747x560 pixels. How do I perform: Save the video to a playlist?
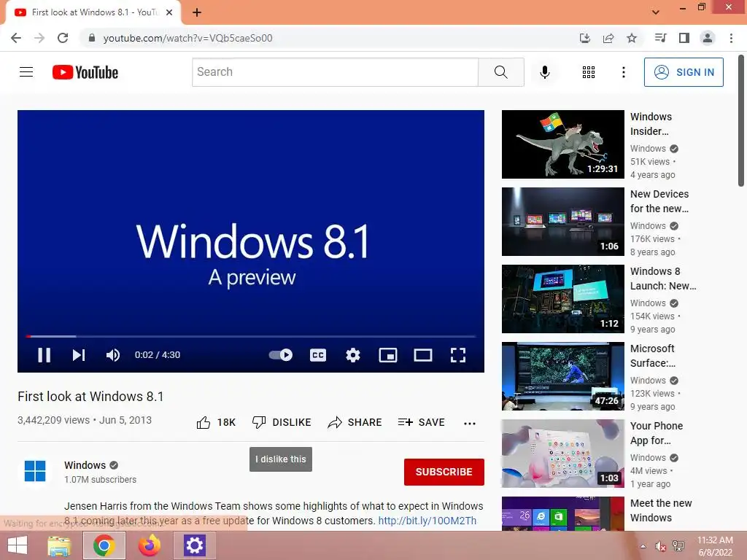[421, 422]
